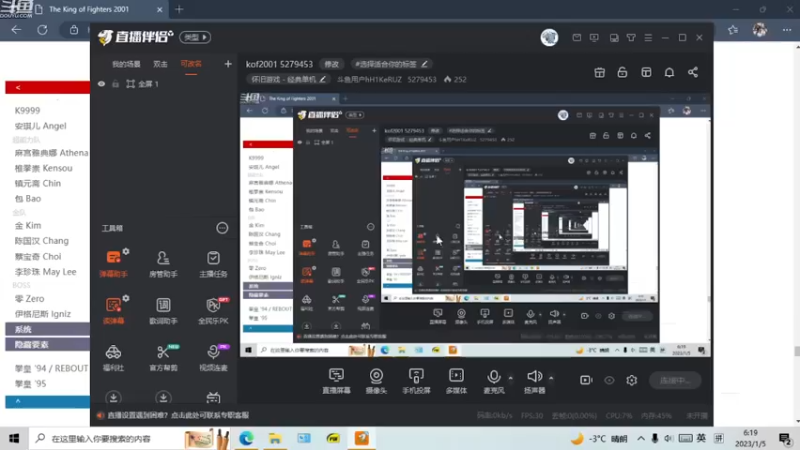800x450 pixels.
Task: Select the highlighted orange scene tab
Action: 191,64
